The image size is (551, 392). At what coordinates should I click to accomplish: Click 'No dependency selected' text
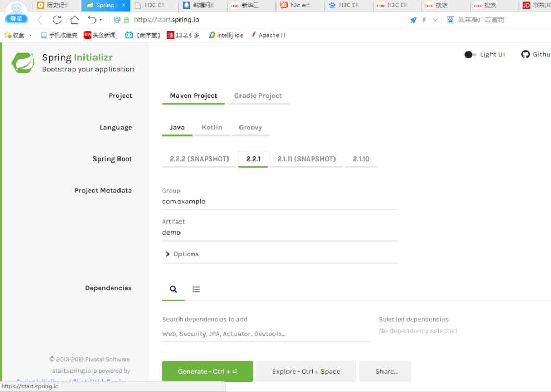[418, 331]
